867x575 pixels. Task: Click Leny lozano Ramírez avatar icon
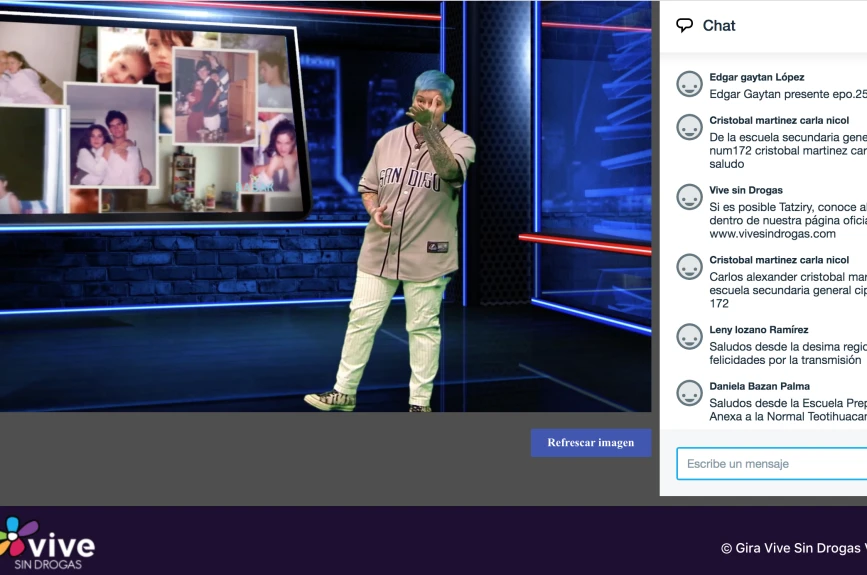690,337
